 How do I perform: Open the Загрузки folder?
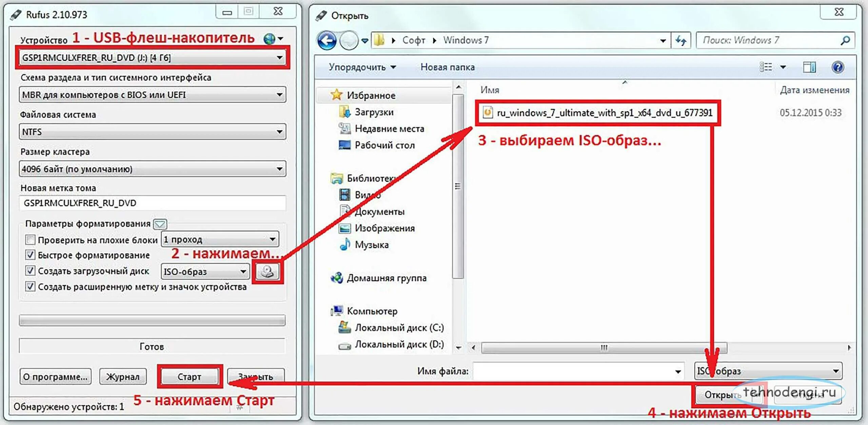point(374,112)
